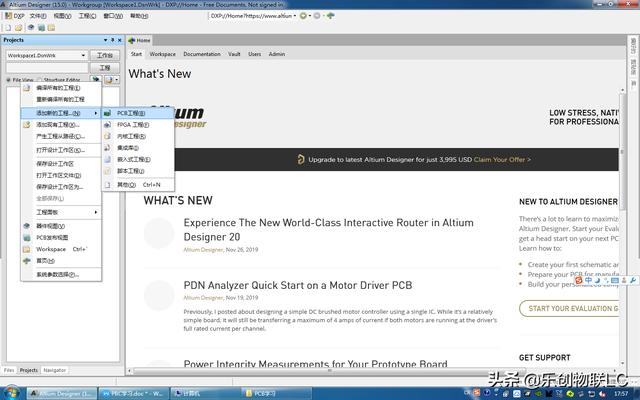This screenshot has height=400, width=640.
Task: Click 添加现有工程 menu entry
Action: pos(61,124)
